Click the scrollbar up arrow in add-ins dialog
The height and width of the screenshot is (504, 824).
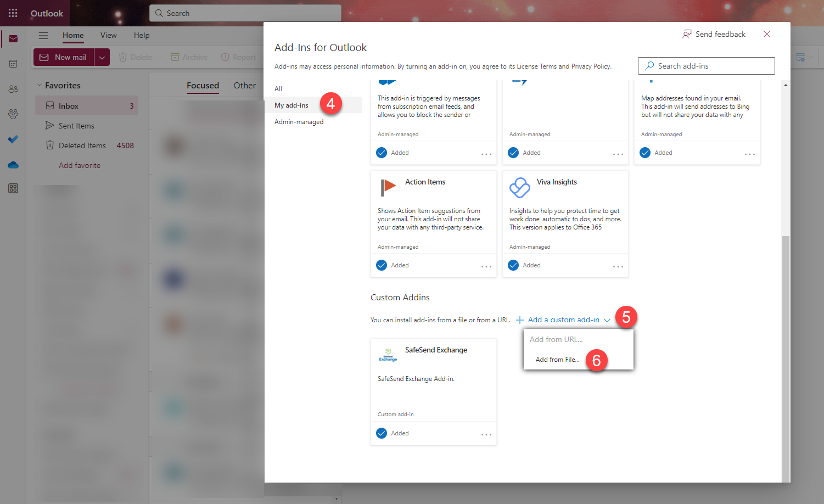click(786, 85)
